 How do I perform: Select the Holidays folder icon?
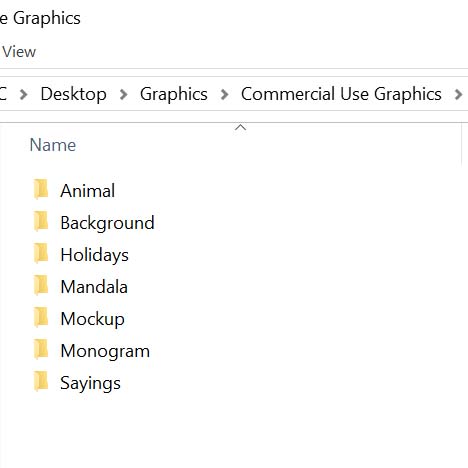coord(41,253)
